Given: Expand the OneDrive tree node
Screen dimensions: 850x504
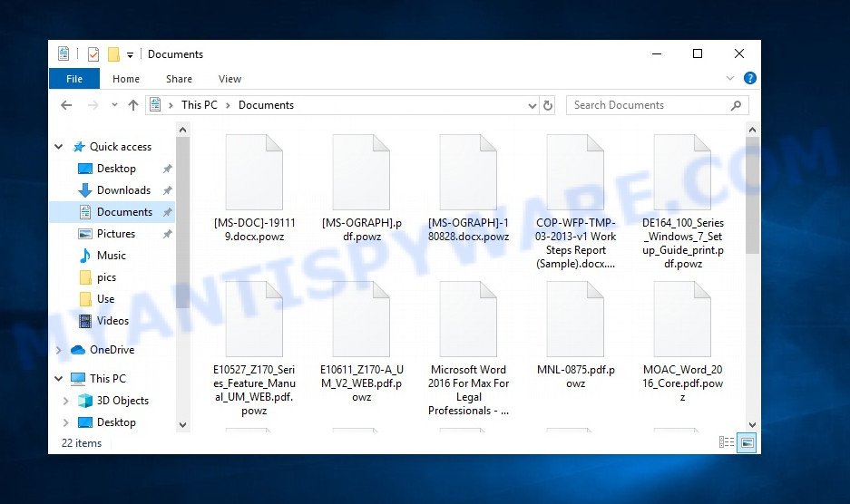Looking at the screenshot, I should tap(59, 350).
